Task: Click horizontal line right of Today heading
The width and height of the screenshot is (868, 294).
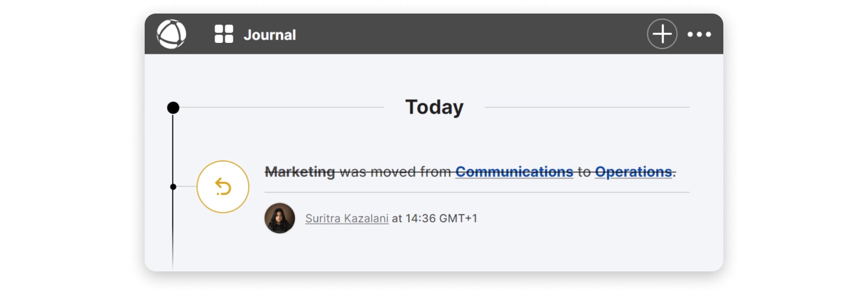Action: click(587, 107)
